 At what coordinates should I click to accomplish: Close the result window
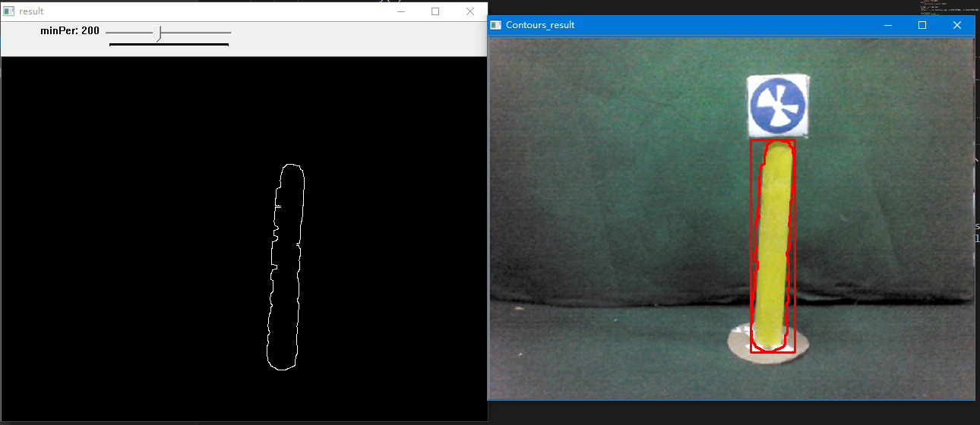(x=469, y=11)
